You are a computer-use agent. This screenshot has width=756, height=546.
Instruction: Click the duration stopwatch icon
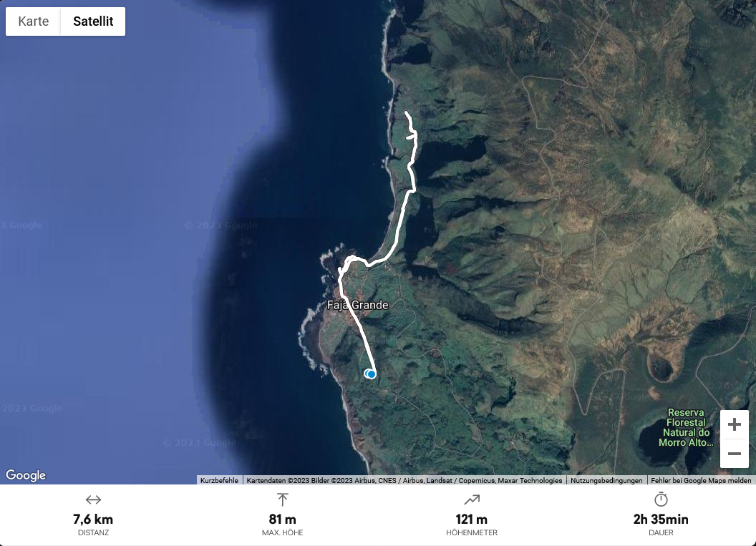click(661, 499)
